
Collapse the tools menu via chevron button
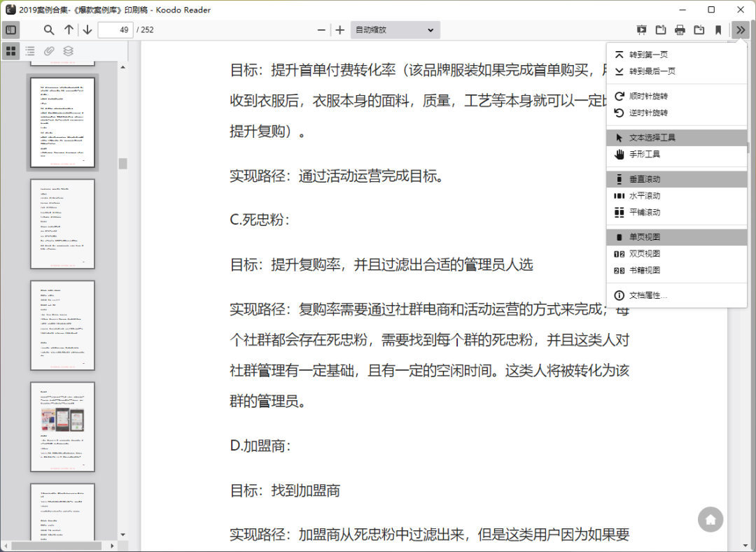(x=739, y=30)
